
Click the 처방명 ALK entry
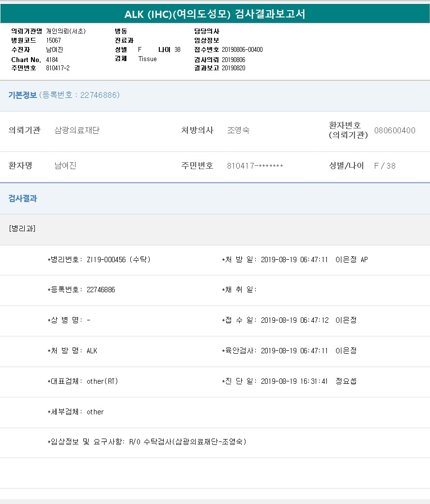(x=73, y=351)
